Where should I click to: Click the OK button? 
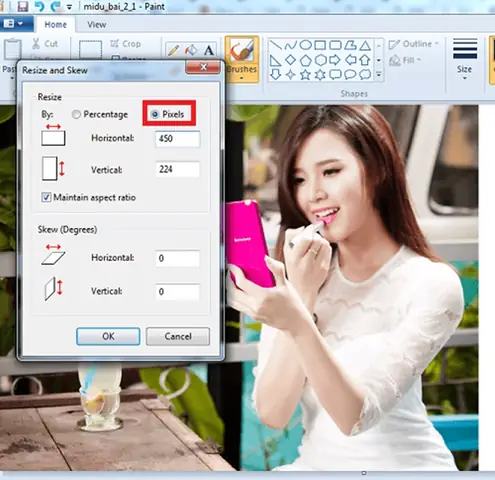[x=108, y=336]
